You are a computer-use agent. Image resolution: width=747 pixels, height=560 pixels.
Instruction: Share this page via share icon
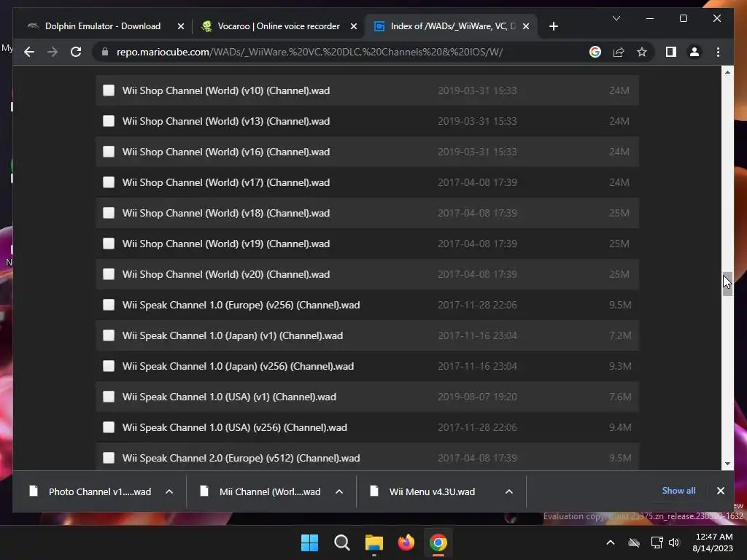coord(619,52)
